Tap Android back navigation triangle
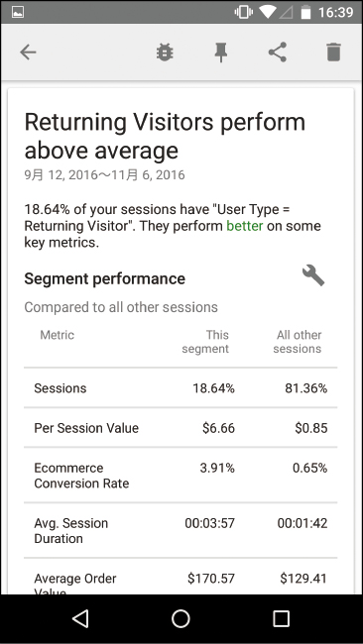 [x=80, y=618]
